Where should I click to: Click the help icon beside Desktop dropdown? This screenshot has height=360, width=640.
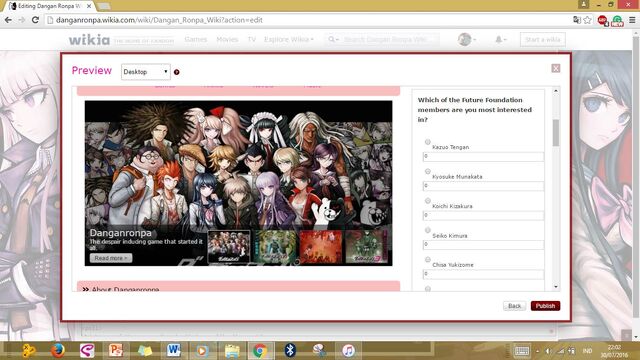(176, 72)
